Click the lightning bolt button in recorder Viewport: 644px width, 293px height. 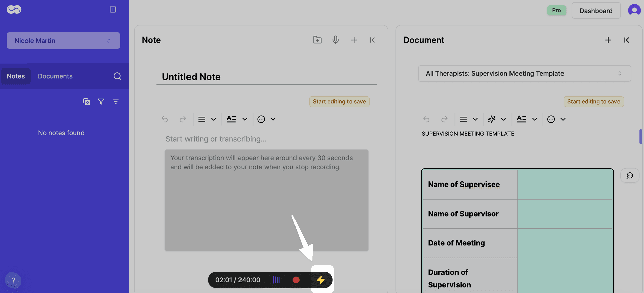pyautogui.click(x=321, y=280)
